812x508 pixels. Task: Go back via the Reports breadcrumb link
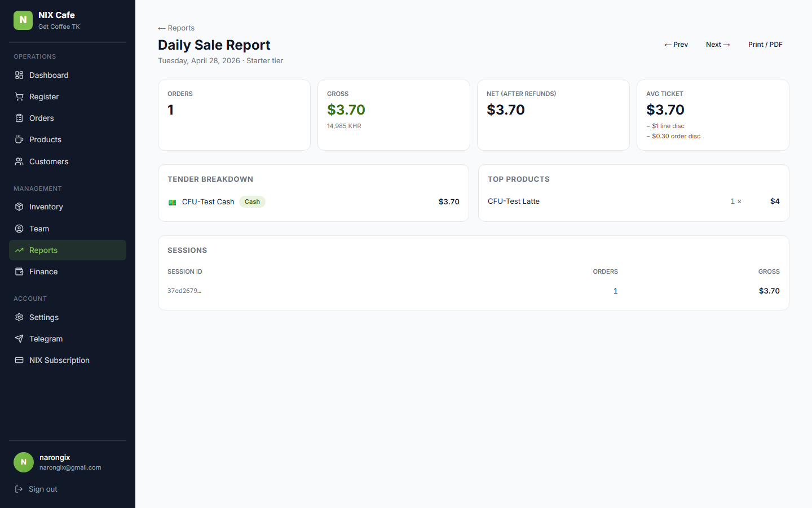(x=176, y=28)
